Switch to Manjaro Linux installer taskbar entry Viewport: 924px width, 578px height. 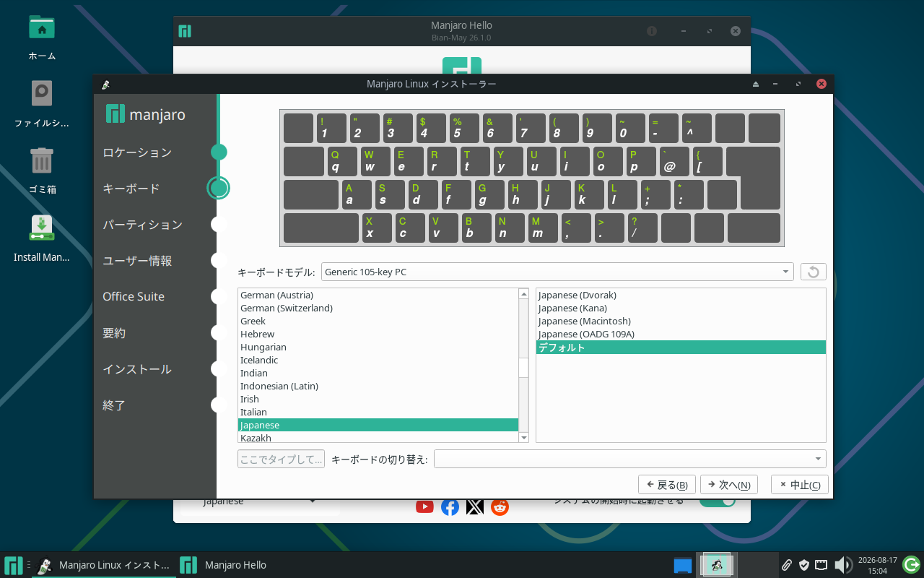pyautogui.click(x=104, y=565)
